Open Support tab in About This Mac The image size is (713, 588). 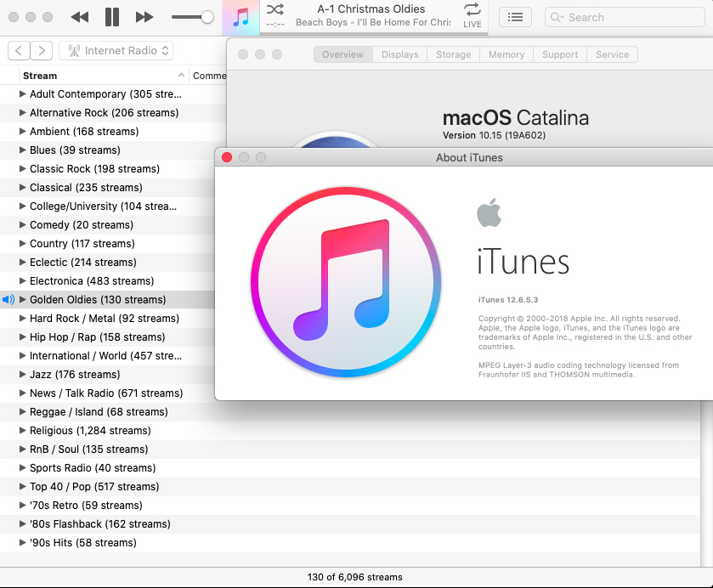tap(560, 54)
